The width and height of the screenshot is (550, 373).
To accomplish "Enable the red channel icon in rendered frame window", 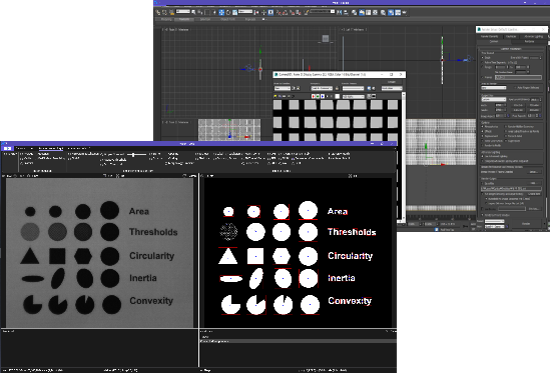I will (x=313, y=96).
